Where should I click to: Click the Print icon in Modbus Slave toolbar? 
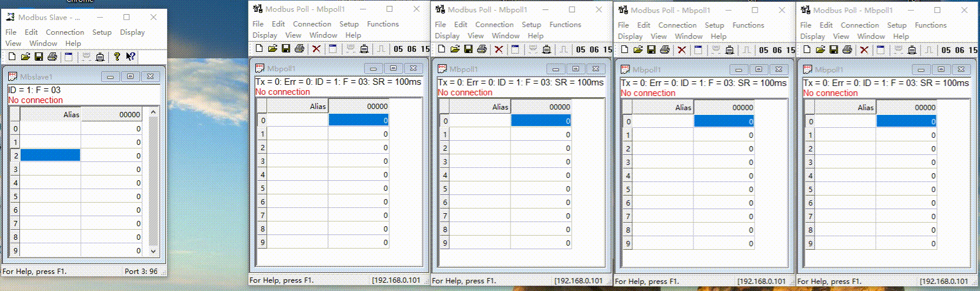click(52, 57)
